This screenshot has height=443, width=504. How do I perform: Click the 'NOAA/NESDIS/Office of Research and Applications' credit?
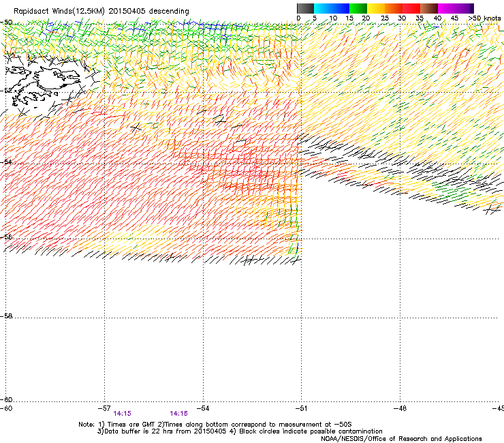401,439
